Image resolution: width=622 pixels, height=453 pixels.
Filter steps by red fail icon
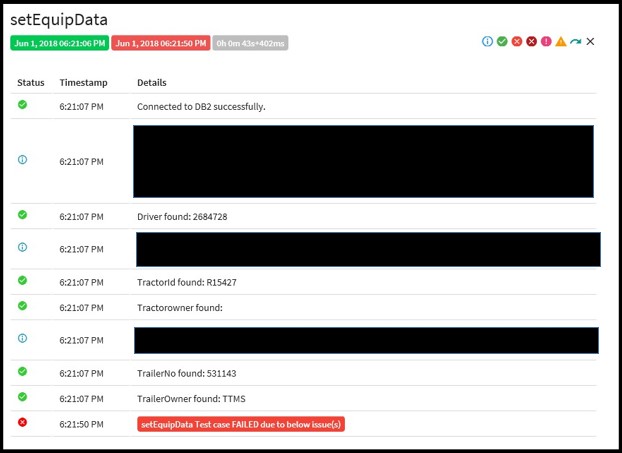[x=516, y=41]
